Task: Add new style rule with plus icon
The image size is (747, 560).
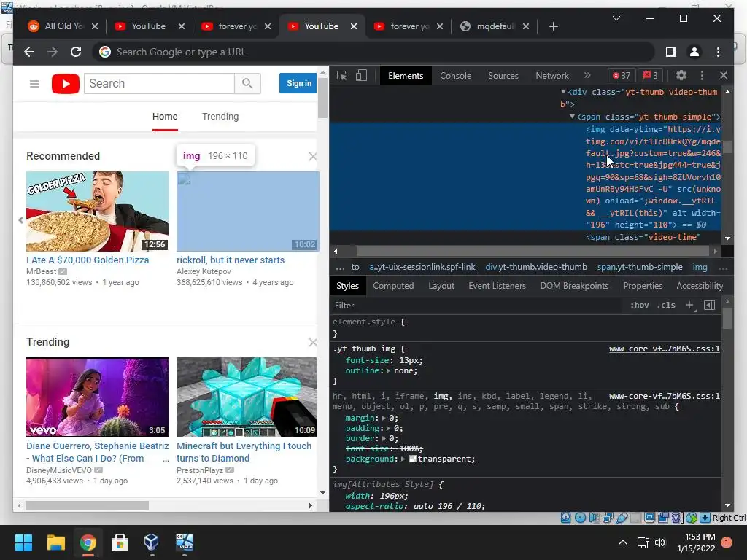Action: coord(689,306)
